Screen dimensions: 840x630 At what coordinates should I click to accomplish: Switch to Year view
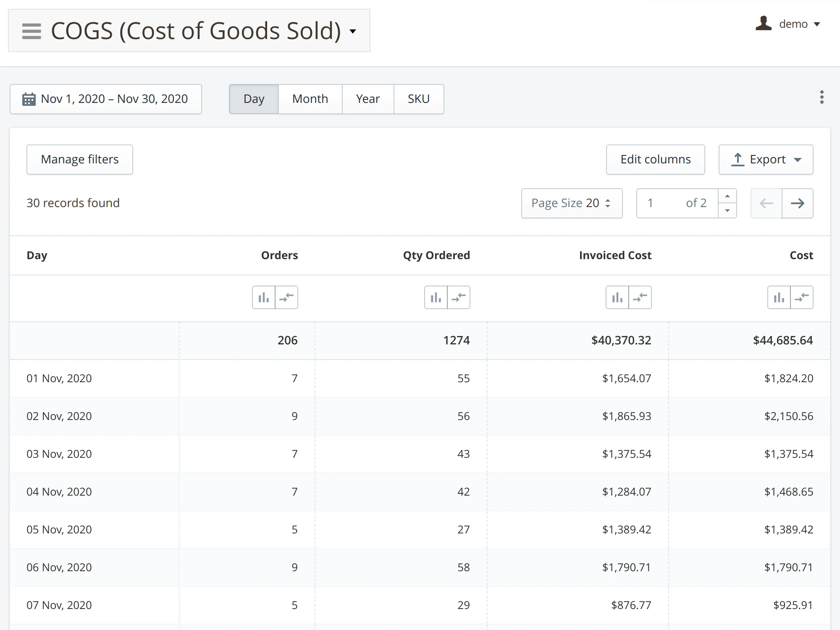[367, 99]
